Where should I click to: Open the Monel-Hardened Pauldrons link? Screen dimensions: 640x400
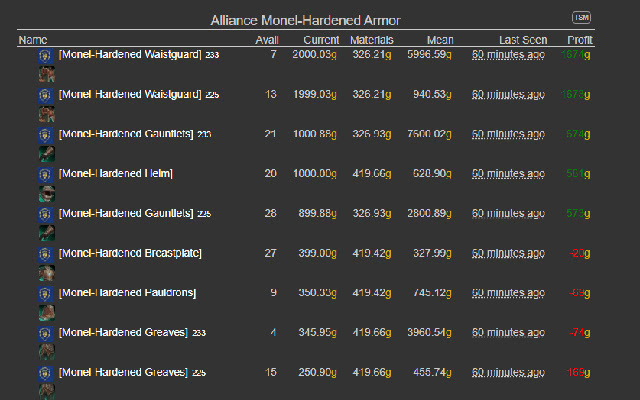pos(127,293)
